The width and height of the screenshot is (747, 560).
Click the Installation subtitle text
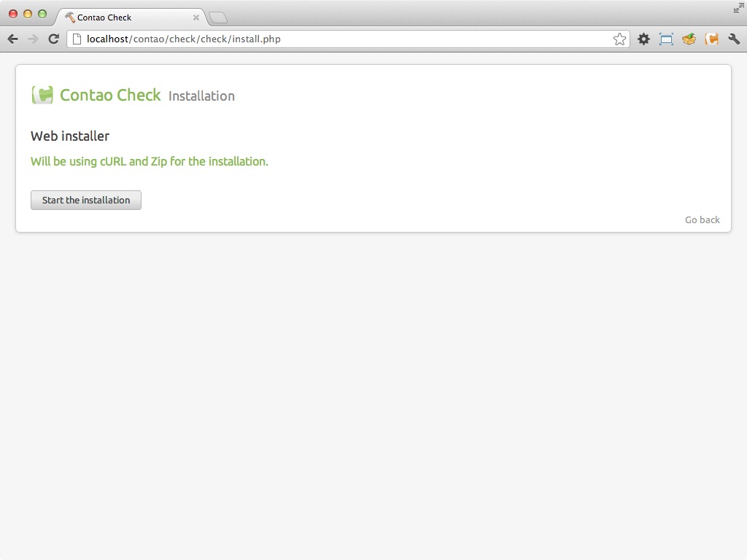tap(201, 96)
